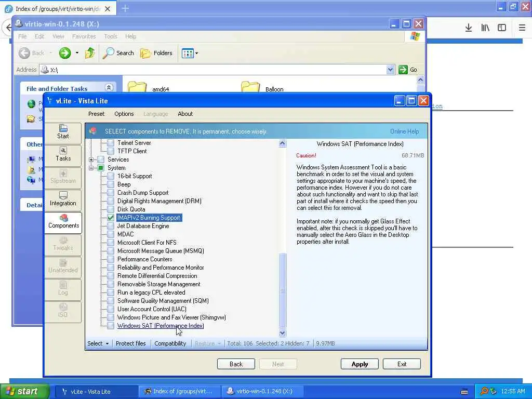
Task: Check the Windows SAT (Performance Index) checkbox
Action: pos(111,326)
